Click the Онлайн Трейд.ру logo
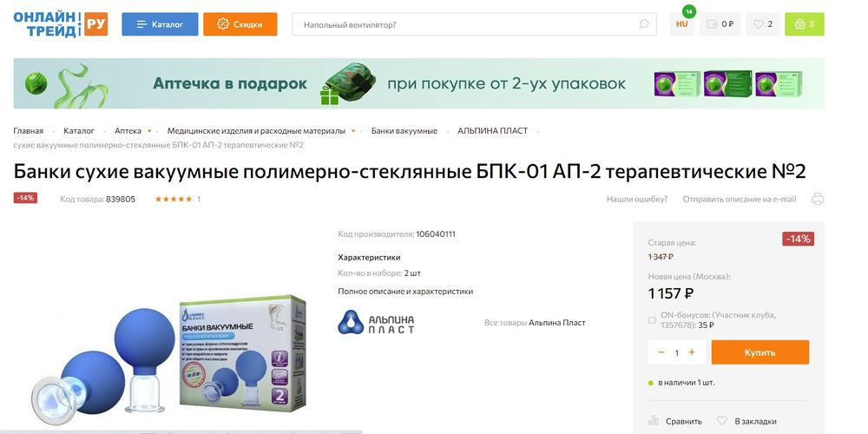 pyautogui.click(x=61, y=24)
